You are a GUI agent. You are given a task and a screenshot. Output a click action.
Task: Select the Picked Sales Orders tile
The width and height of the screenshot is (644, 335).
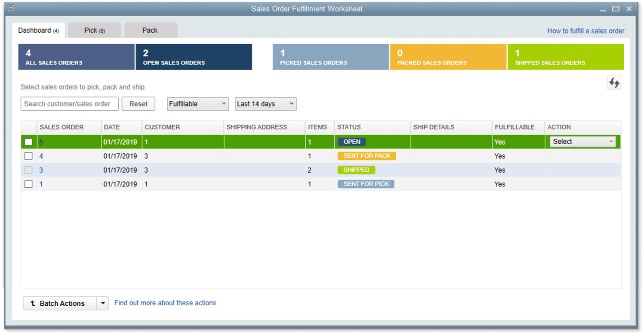pyautogui.click(x=331, y=57)
